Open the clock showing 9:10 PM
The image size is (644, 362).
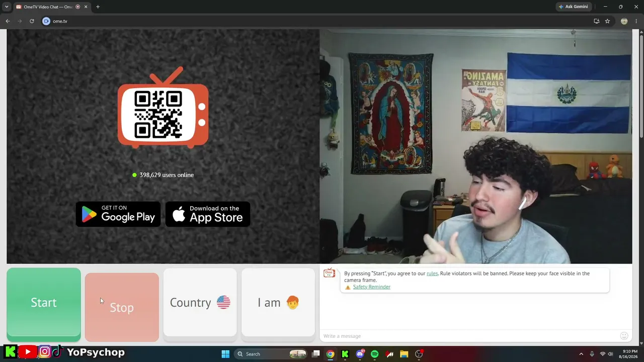pyautogui.click(x=629, y=354)
